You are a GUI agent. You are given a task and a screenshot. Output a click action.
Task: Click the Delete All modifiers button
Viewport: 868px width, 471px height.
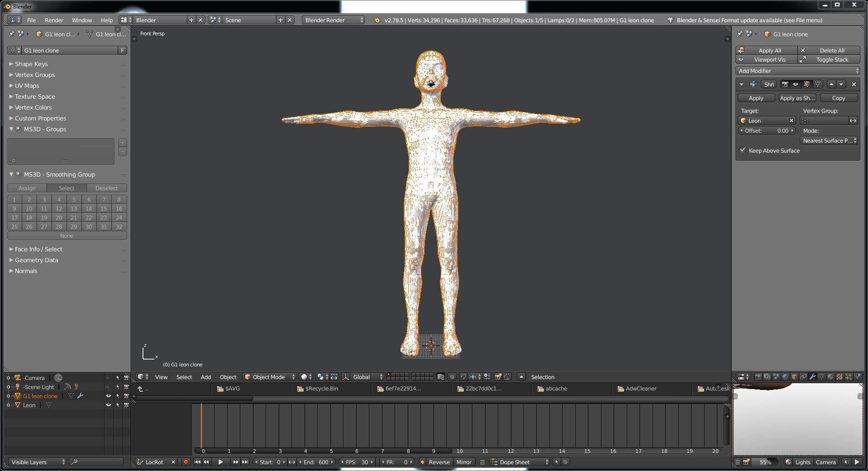click(x=829, y=50)
